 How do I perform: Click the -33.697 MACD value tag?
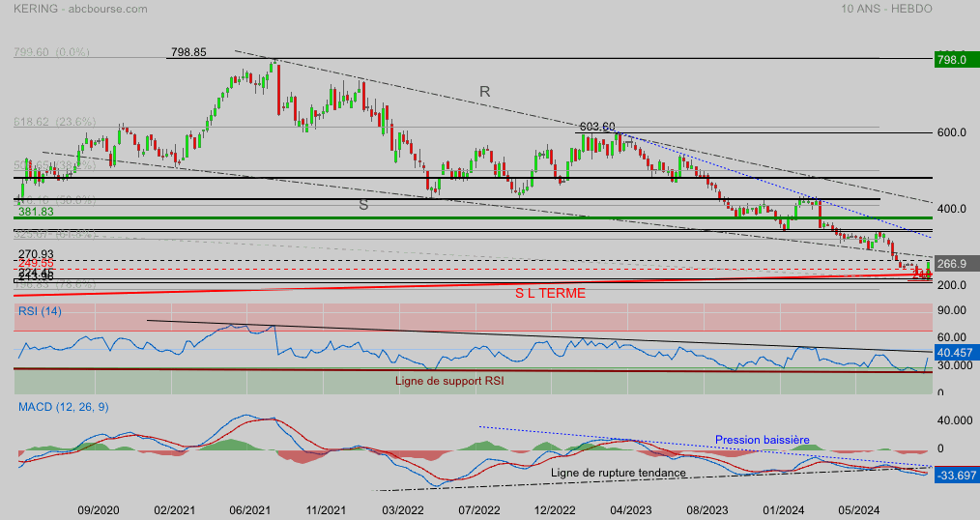[x=956, y=476]
